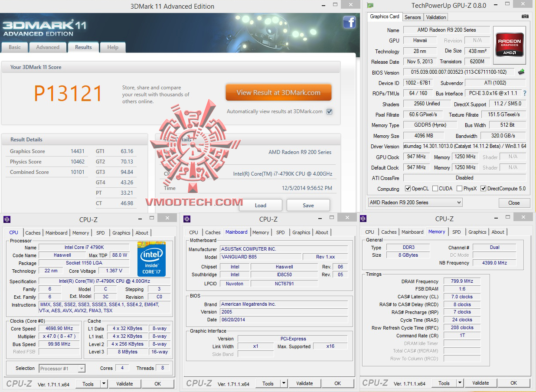Viewport: 536px width, 392px height.
Task: Switch to 3DMark Basic tab
Action: (x=15, y=47)
